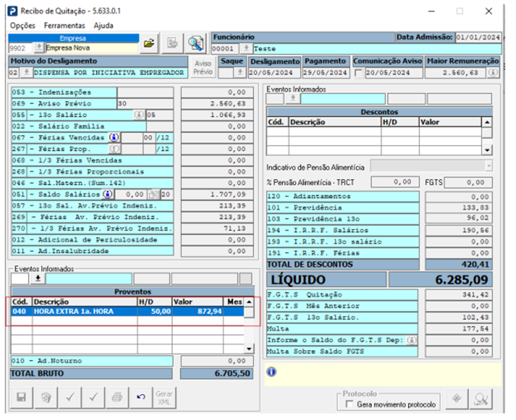
Task: Click the blue undo arrow icon
Action: click(141, 398)
